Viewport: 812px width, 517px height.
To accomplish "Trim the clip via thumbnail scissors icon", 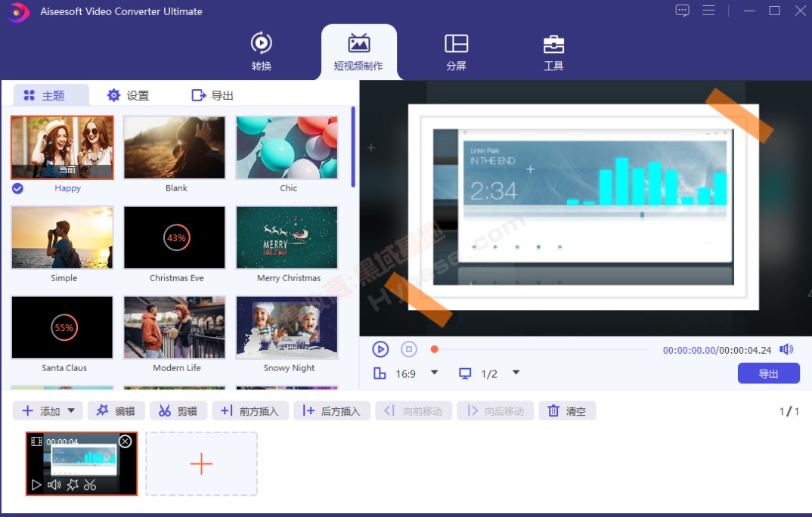I will (x=90, y=485).
